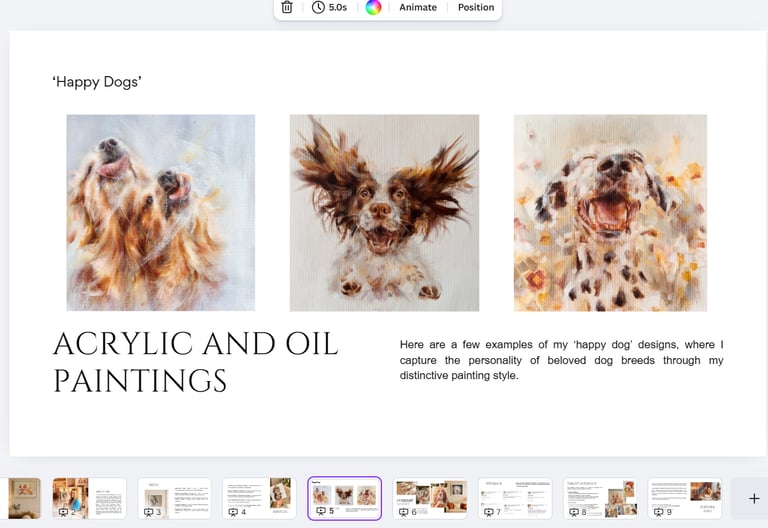Add a new page with plus button

click(754, 499)
